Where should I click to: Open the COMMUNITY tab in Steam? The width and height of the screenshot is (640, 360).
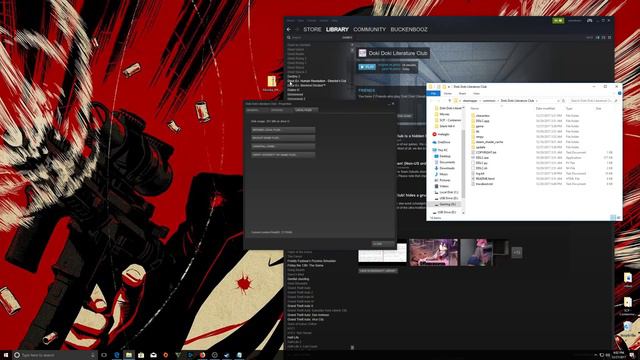[x=369, y=29]
